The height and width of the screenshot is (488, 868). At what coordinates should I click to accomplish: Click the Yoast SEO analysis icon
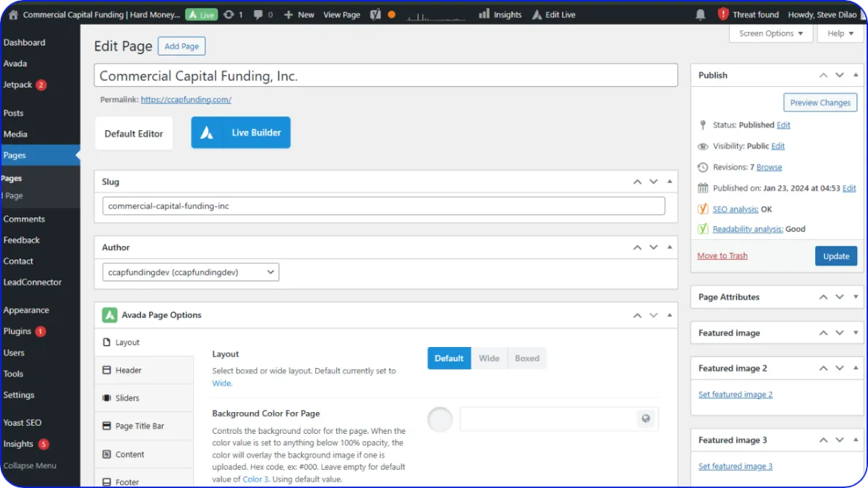703,209
